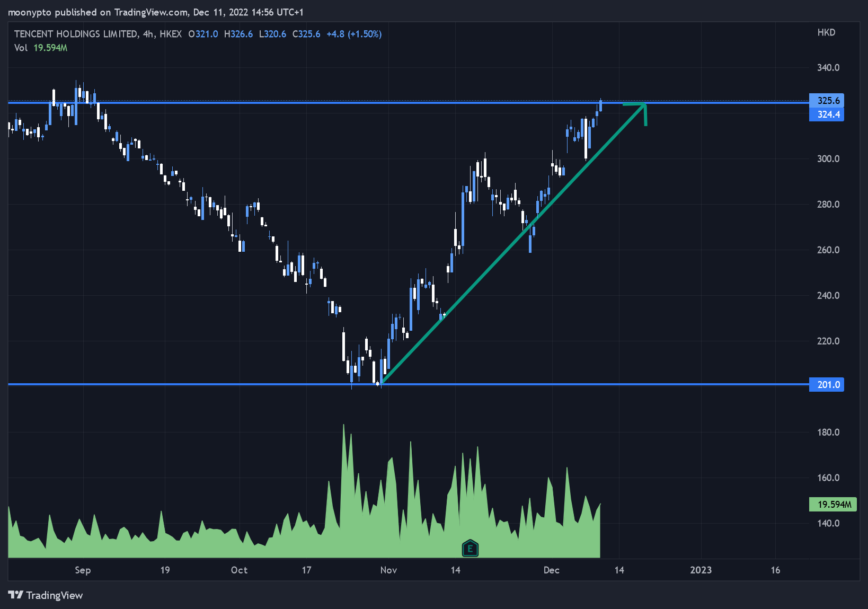Click the 2023 label on time axis
Viewport: 868px width, 609px height.
tap(701, 570)
